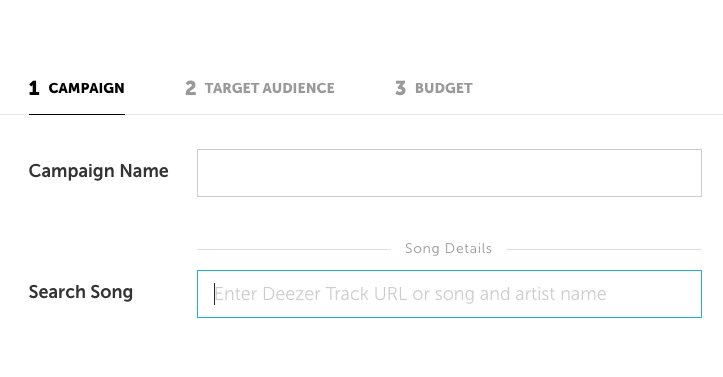Click the Deezer Track URL placeholder text
Screen dimensions: 723x377
click(410, 294)
